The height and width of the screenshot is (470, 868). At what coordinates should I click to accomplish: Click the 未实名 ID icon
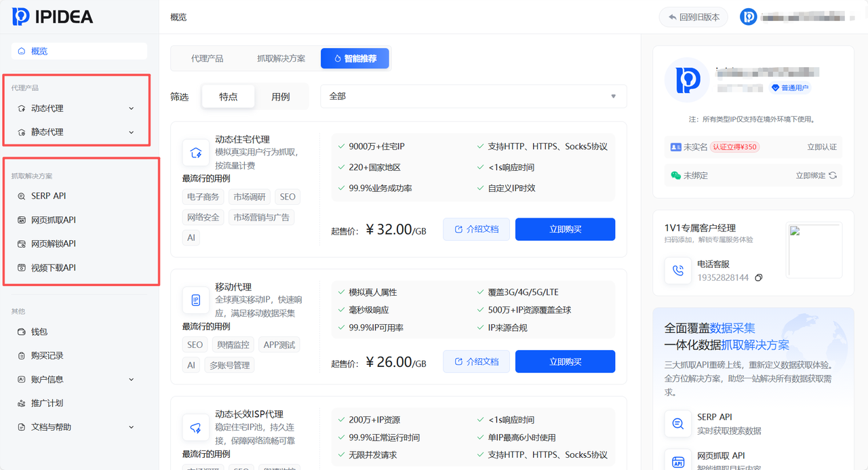pyautogui.click(x=675, y=146)
